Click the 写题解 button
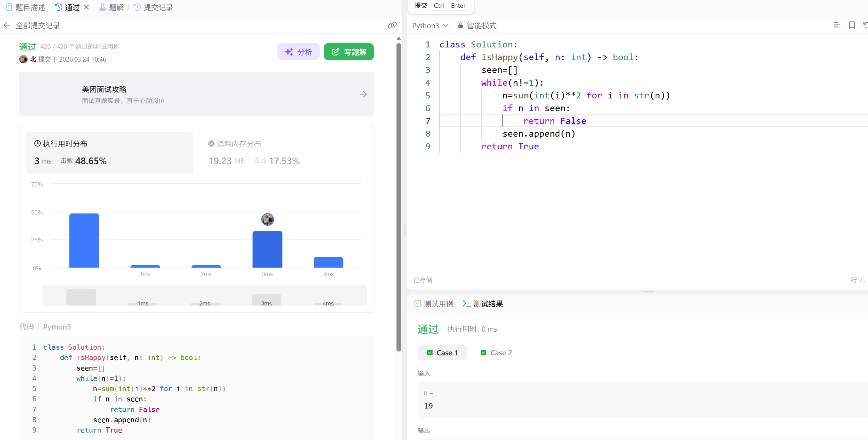The height and width of the screenshot is (440, 868). [x=349, y=52]
